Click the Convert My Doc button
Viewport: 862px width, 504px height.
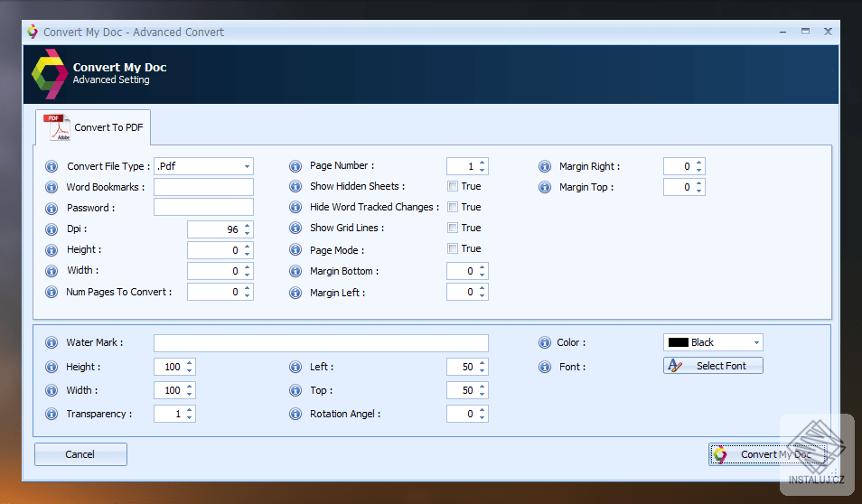click(768, 454)
